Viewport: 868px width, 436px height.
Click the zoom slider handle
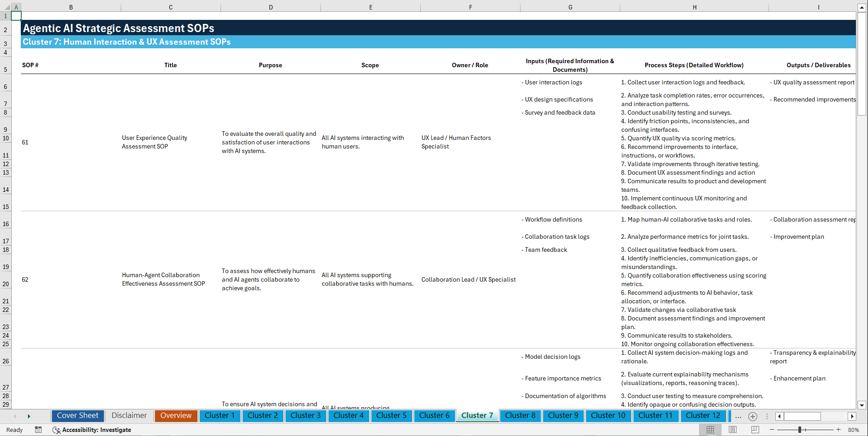coord(799,430)
